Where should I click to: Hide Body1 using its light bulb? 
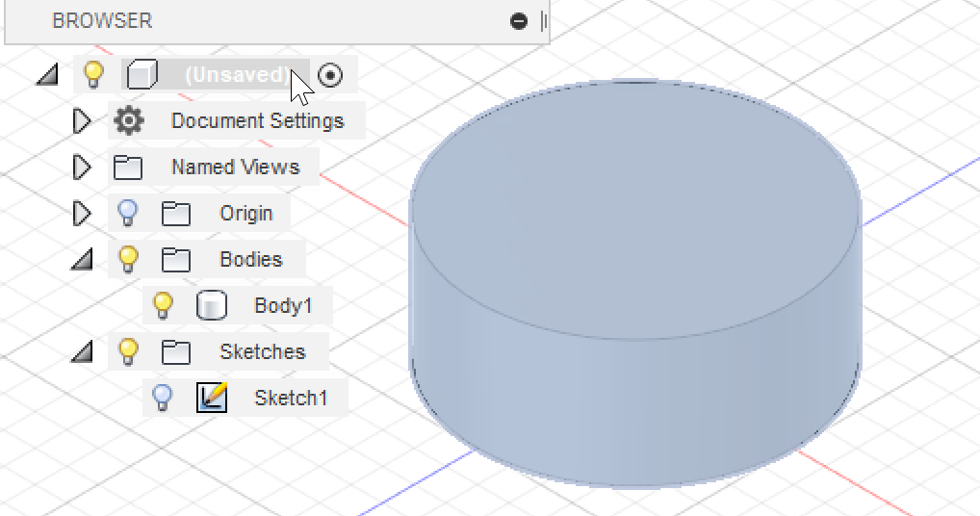click(163, 305)
